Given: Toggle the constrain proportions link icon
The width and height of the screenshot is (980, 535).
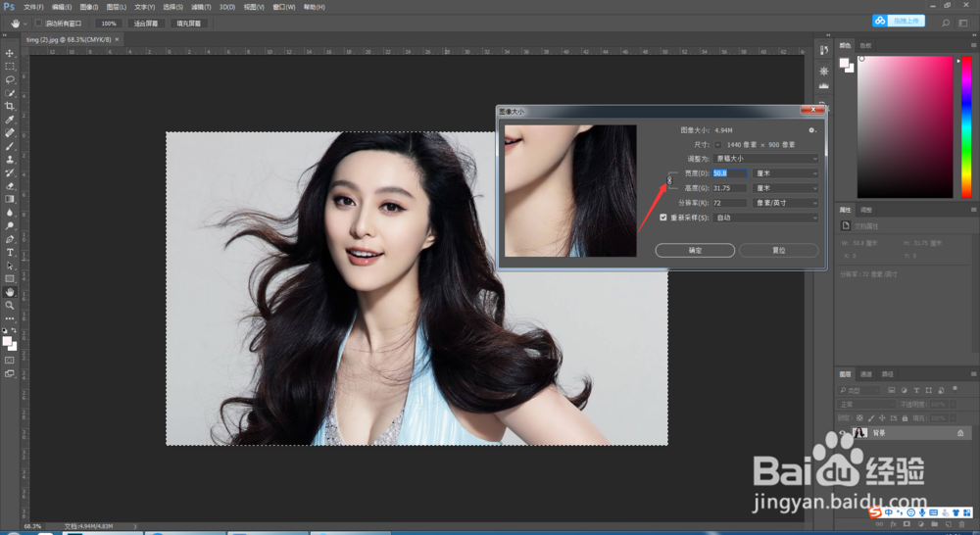Looking at the screenshot, I should click(x=669, y=180).
